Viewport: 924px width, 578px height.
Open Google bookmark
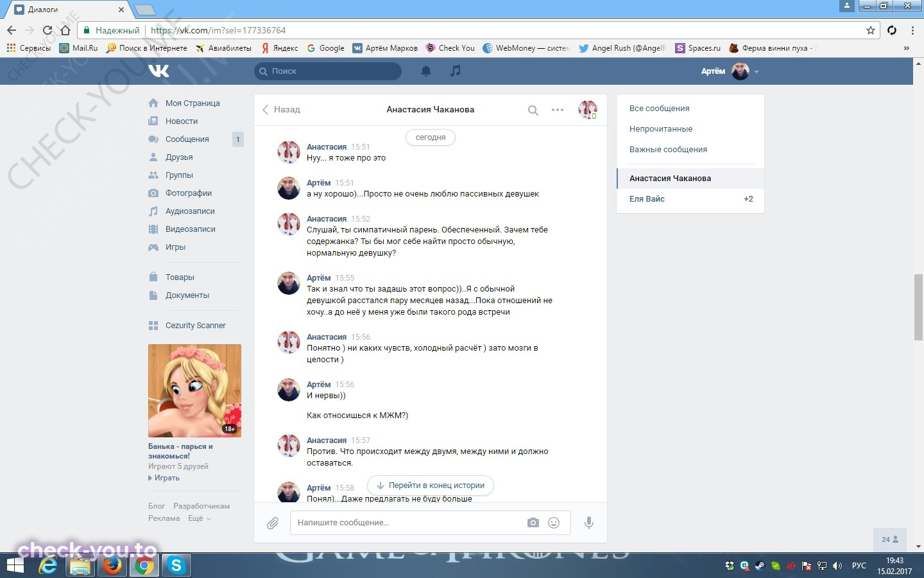pos(325,48)
